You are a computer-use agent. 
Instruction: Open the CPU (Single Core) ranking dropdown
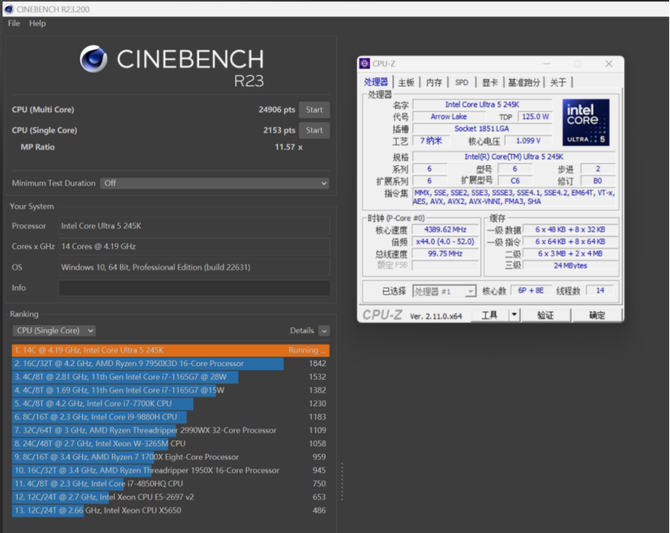coord(54,330)
